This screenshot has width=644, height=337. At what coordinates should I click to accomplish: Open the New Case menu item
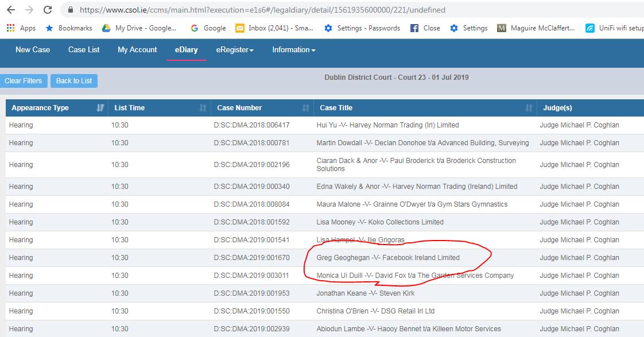click(33, 50)
